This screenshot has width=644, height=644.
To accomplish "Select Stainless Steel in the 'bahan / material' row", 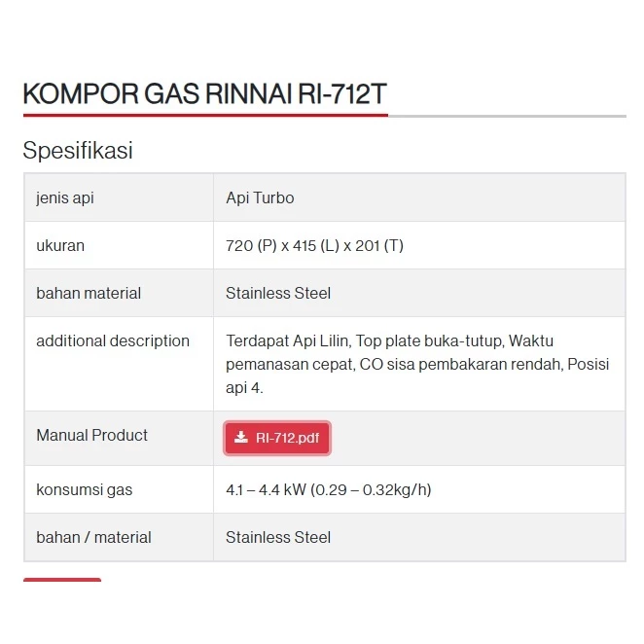I will click(x=278, y=537).
